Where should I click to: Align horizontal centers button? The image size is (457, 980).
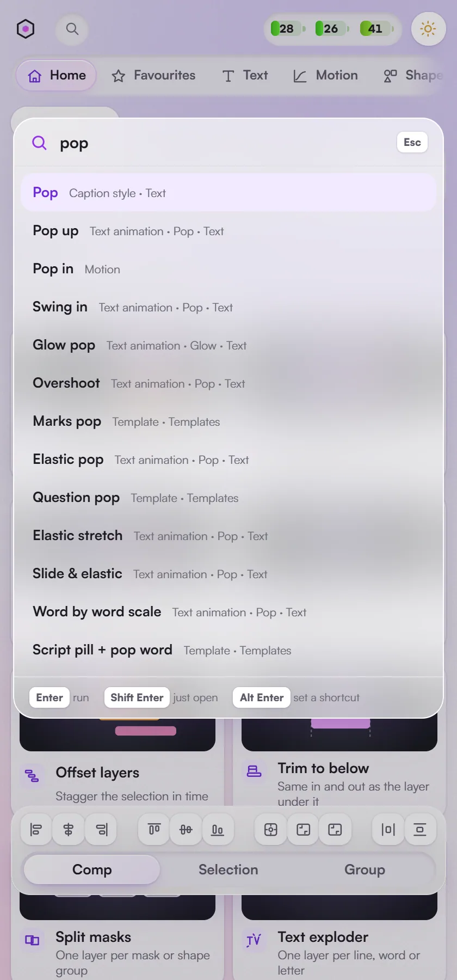pyautogui.click(x=68, y=830)
